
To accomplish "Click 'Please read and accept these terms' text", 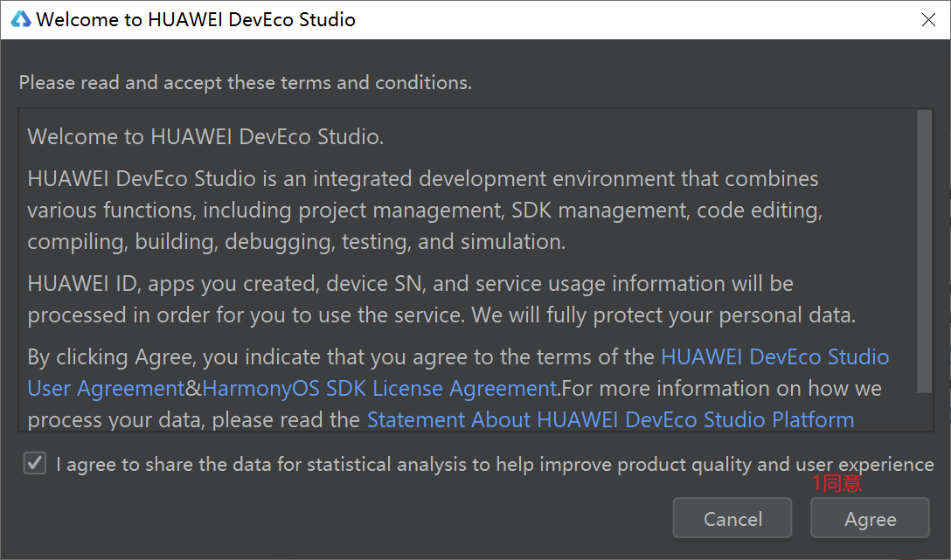I will coord(245,82).
